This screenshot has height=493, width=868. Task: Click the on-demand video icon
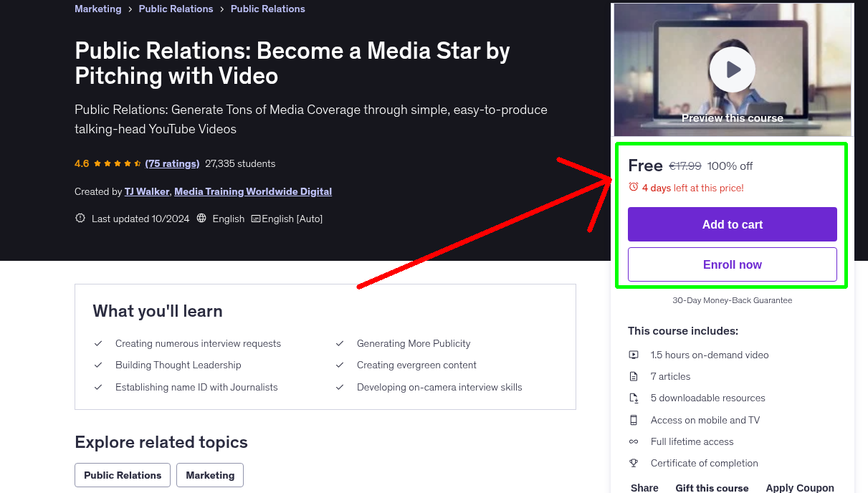(634, 355)
